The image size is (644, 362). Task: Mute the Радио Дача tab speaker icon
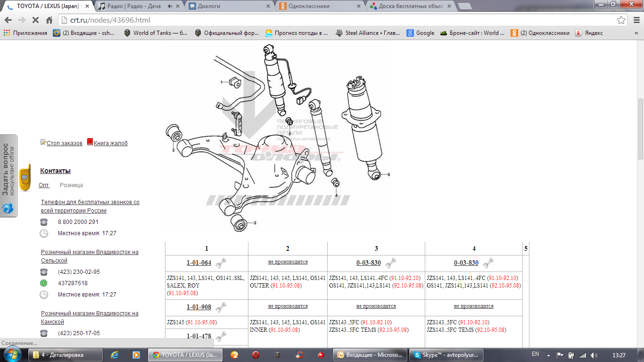pyautogui.click(x=170, y=6)
